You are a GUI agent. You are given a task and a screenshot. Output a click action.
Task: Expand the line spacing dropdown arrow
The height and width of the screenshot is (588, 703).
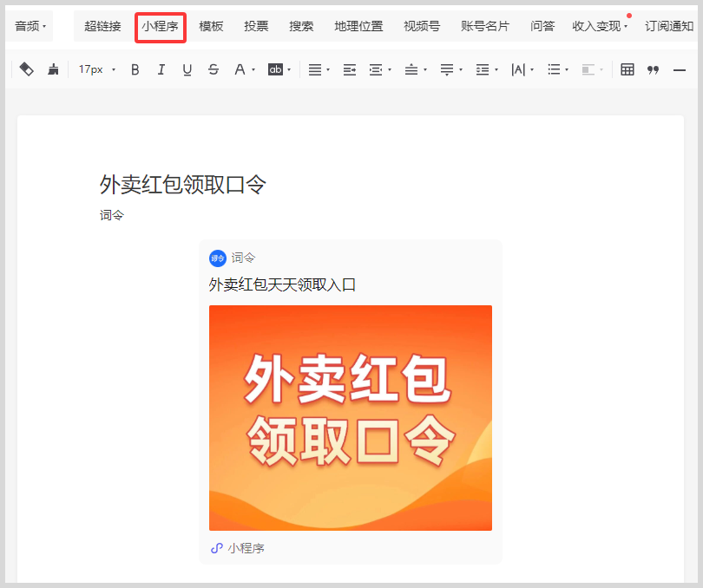[496, 70]
